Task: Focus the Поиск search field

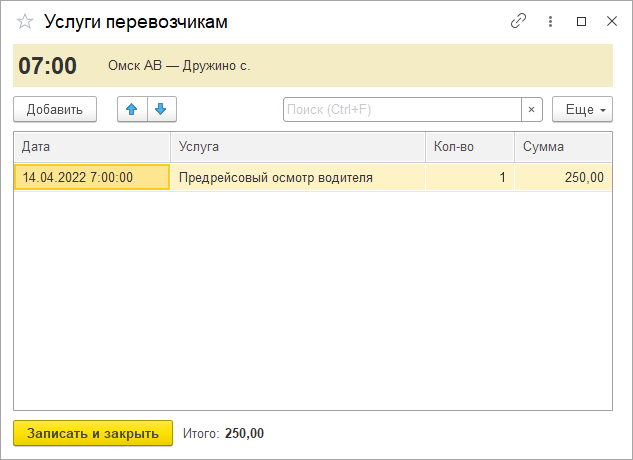Action: click(x=402, y=109)
